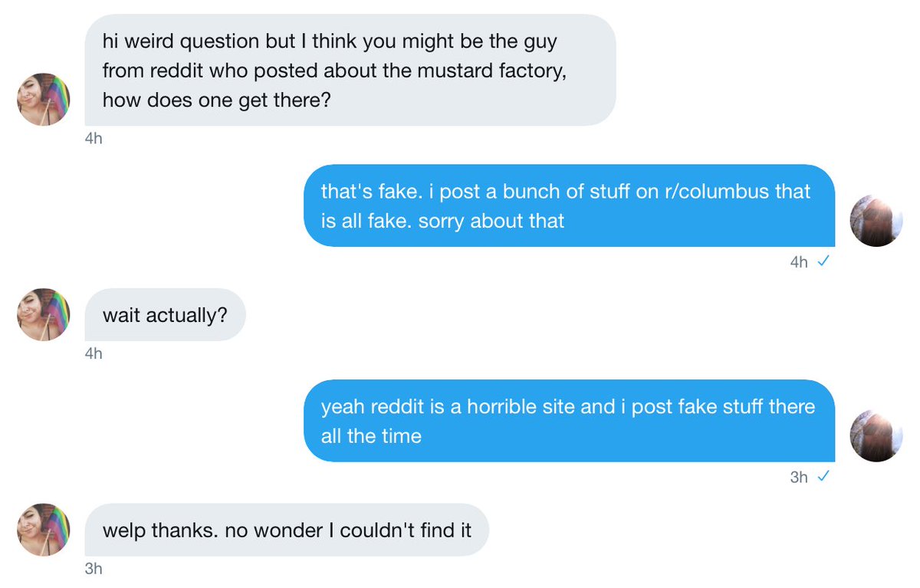Click sender avatar beside "welp thanks" message
Viewport: 920px width, 588px height.
click(44, 529)
